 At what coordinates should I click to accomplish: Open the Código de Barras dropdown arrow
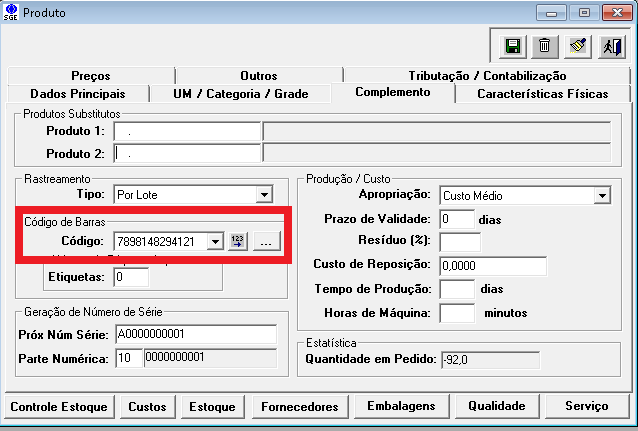click(215, 241)
